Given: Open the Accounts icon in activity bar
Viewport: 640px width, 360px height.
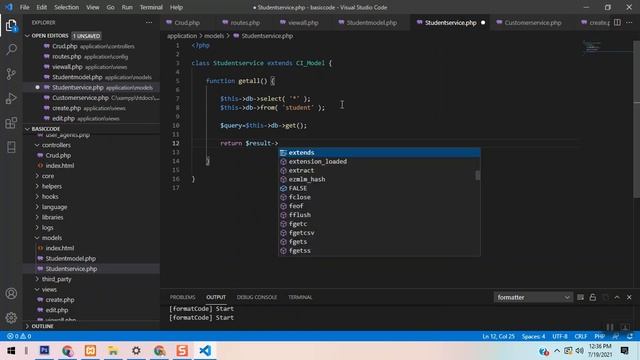Looking at the screenshot, I should pyautogui.click(x=11, y=293).
